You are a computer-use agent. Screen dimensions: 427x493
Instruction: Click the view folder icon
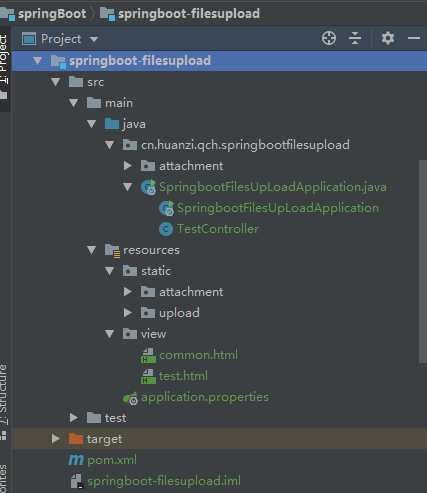point(130,334)
